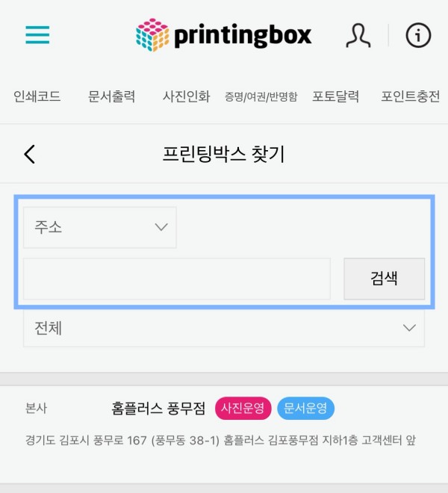Expand the 주소 search type dropdown
This screenshot has height=493, width=448.
point(100,228)
